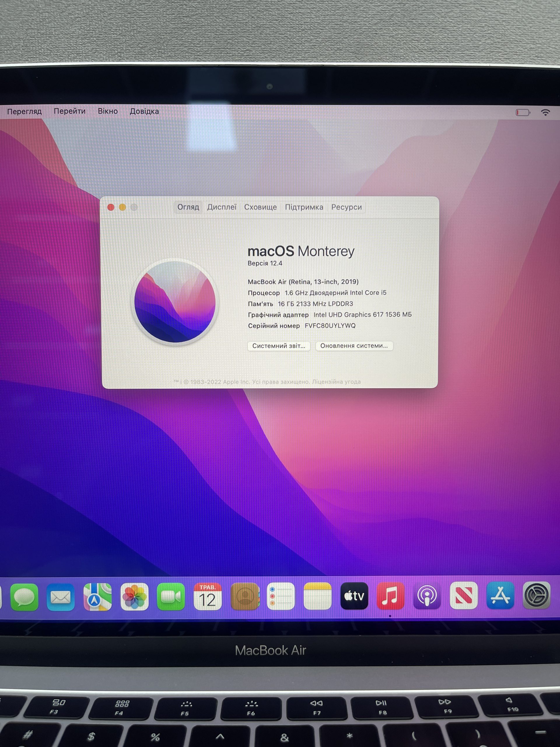Click the MacBook Air model text

click(x=303, y=282)
